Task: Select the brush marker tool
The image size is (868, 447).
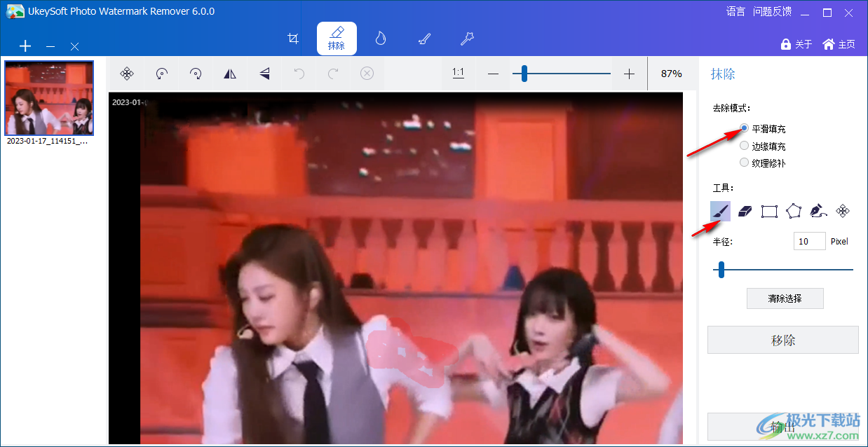Action: [720, 211]
